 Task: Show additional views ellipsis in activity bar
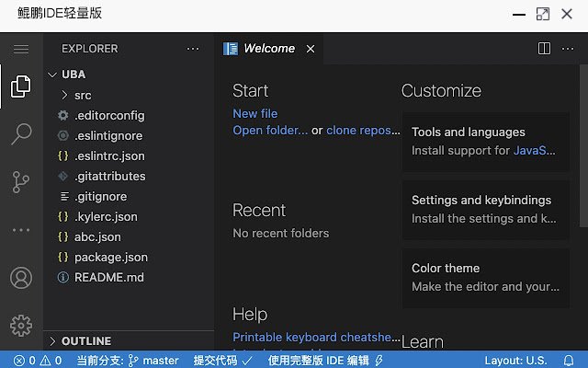(x=21, y=230)
